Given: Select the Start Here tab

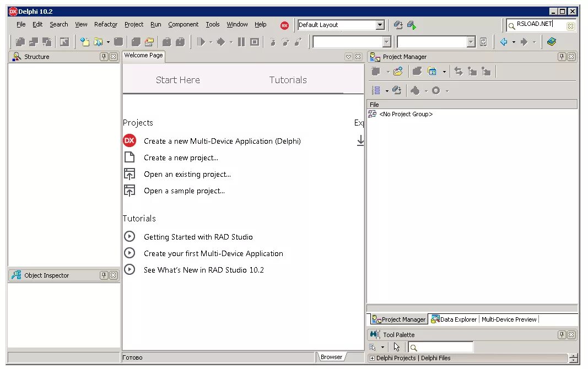Looking at the screenshot, I should click(178, 80).
